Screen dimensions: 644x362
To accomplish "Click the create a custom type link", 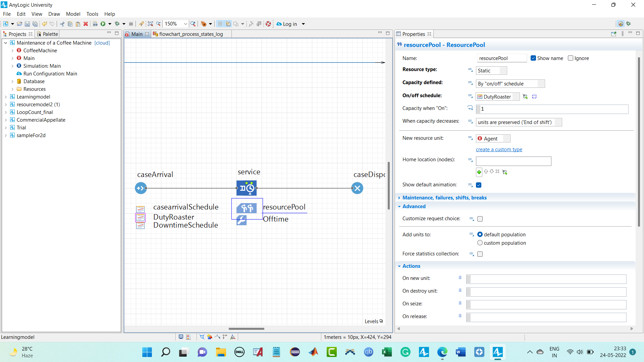I will [x=499, y=149].
